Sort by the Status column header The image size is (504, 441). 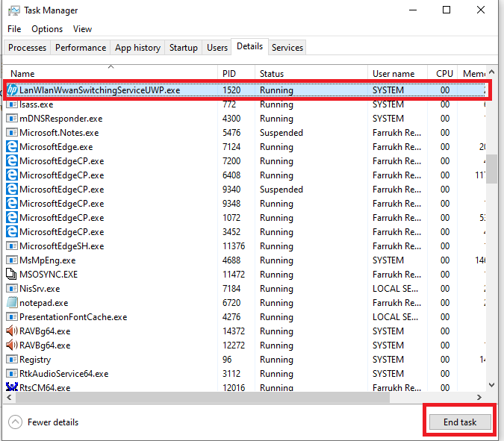pos(311,73)
